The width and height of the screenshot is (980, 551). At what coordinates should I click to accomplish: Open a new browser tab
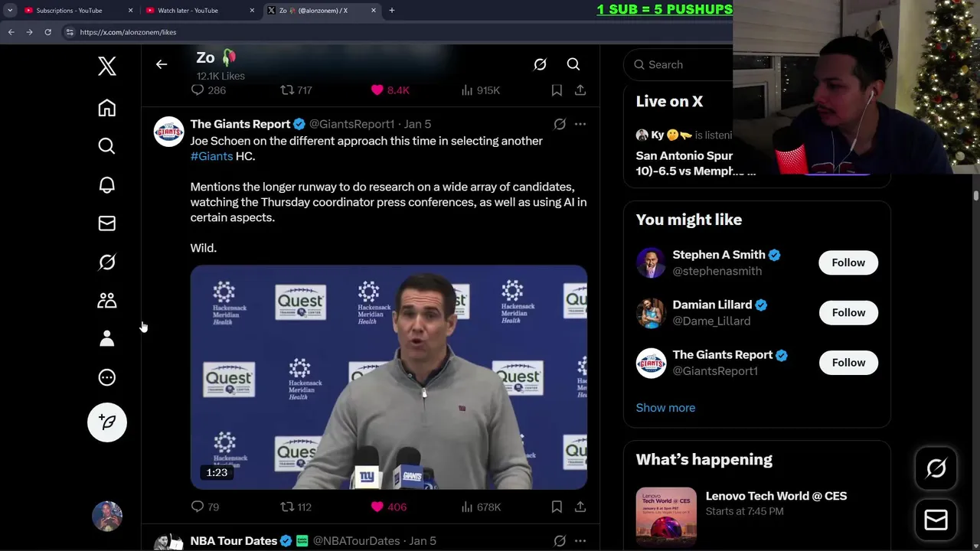[x=392, y=11]
